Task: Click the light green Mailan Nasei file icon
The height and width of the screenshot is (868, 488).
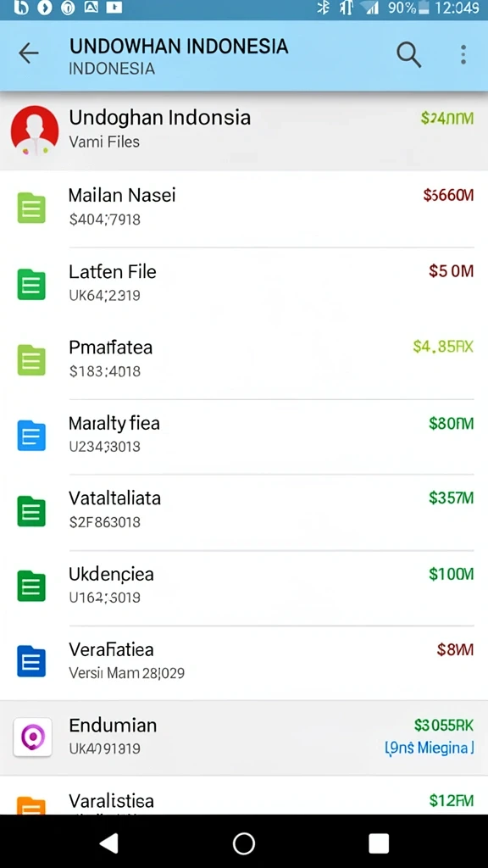Action: [x=31, y=209]
